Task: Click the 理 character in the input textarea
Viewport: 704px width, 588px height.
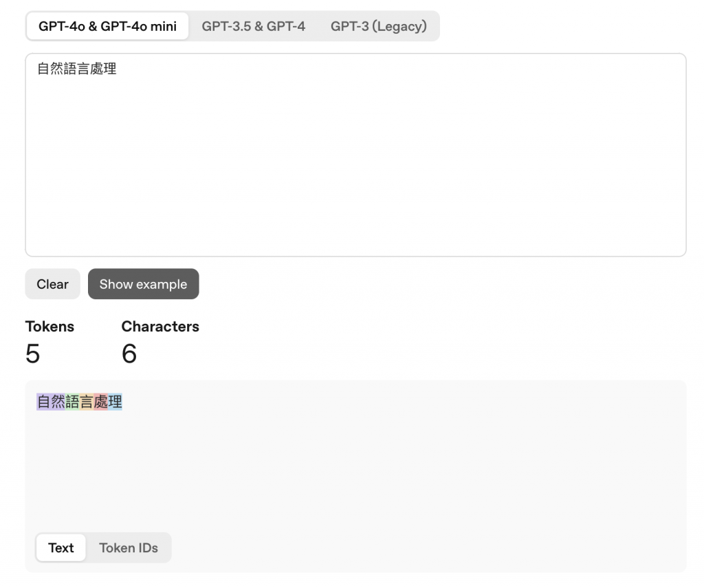Action: pos(110,69)
